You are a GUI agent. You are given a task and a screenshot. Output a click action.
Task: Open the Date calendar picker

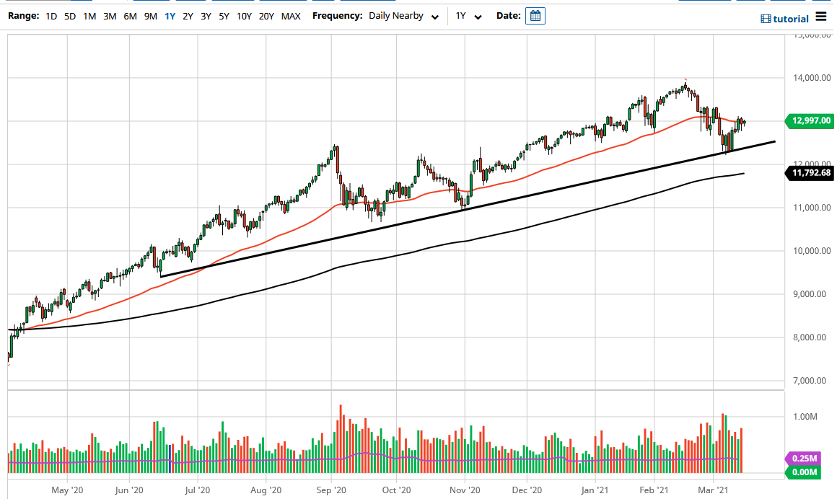[x=535, y=15]
